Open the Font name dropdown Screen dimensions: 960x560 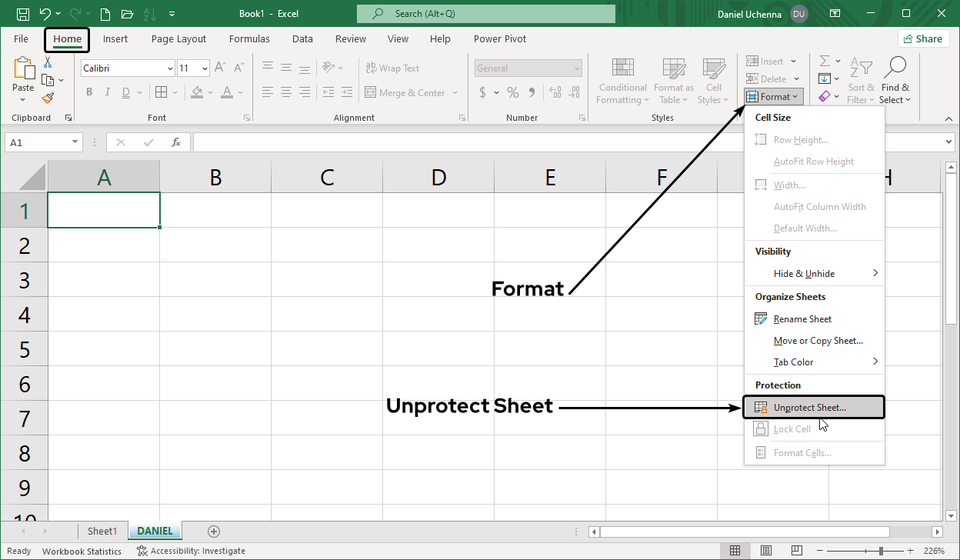pos(169,68)
